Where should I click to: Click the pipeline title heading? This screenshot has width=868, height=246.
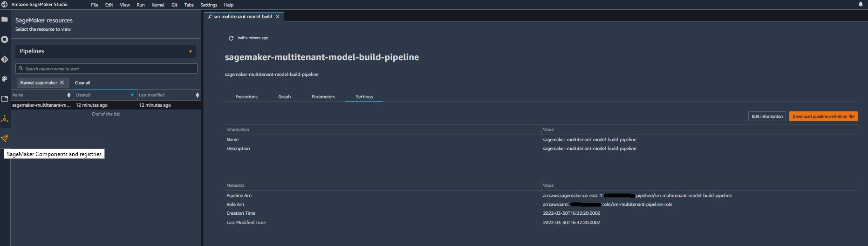click(x=322, y=57)
